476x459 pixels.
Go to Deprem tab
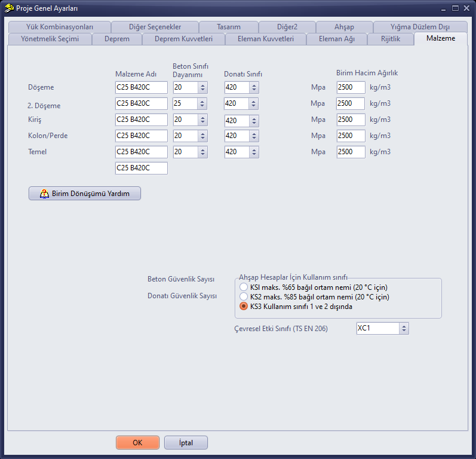117,39
